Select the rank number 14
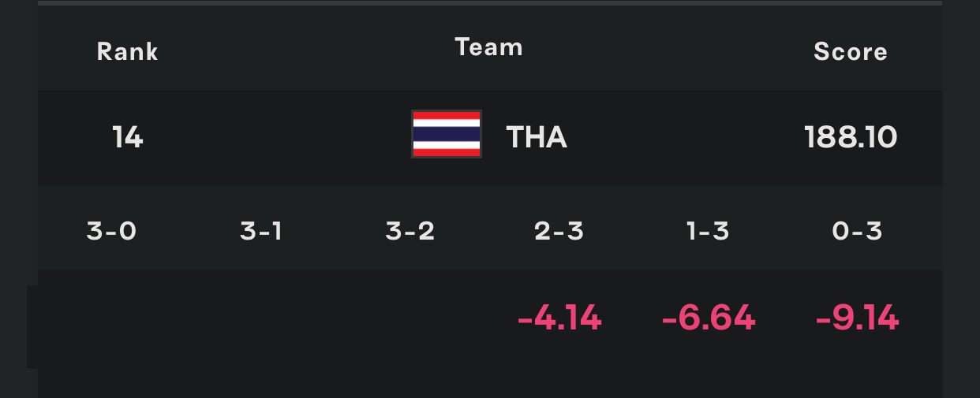The height and width of the screenshot is (398, 980). (127, 138)
